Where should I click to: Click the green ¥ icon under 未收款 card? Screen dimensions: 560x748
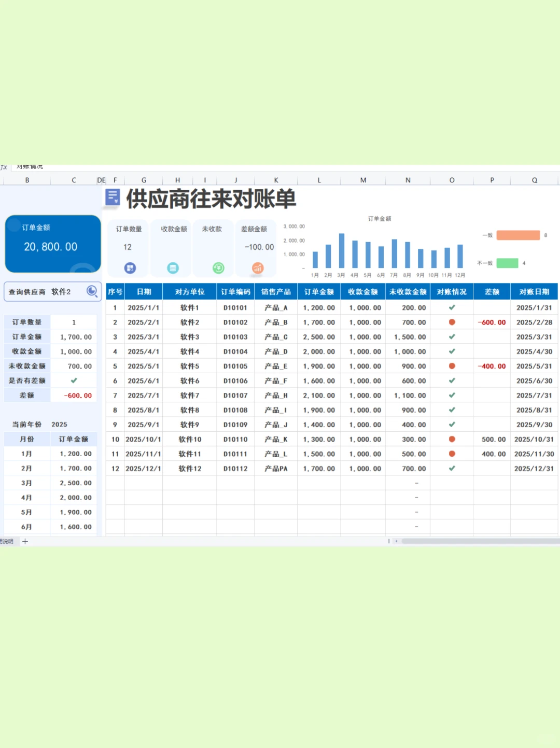[218, 267]
